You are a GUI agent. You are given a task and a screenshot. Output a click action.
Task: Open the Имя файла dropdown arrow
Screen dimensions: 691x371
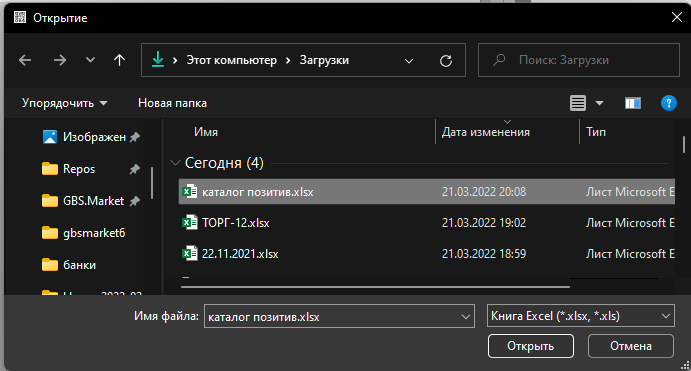(466, 317)
